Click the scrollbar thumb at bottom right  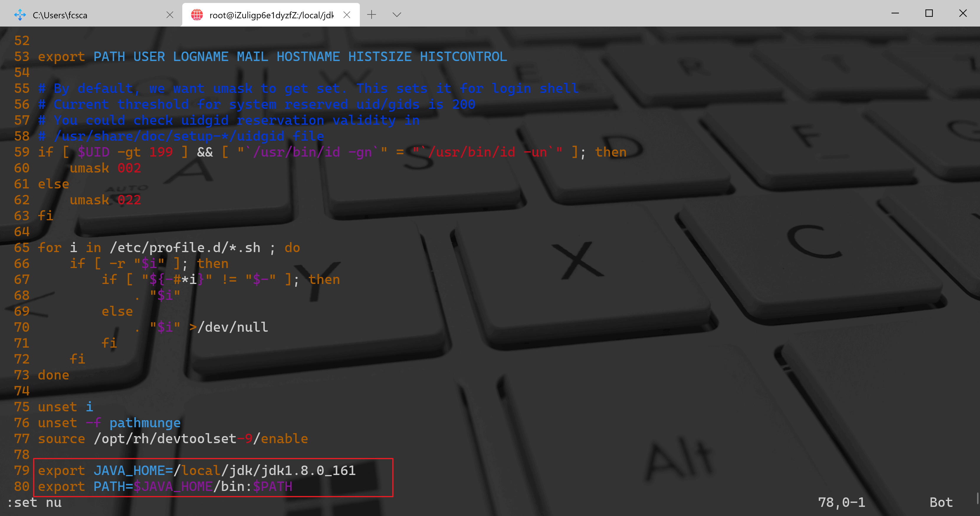tap(977, 499)
